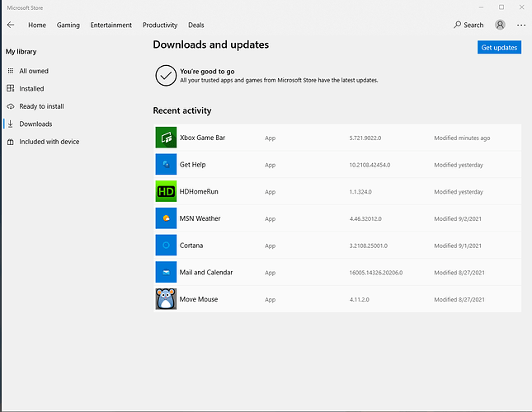Select the HDHomeRun app icon
Image resolution: width=532 pixels, height=412 pixels.
(167, 191)
